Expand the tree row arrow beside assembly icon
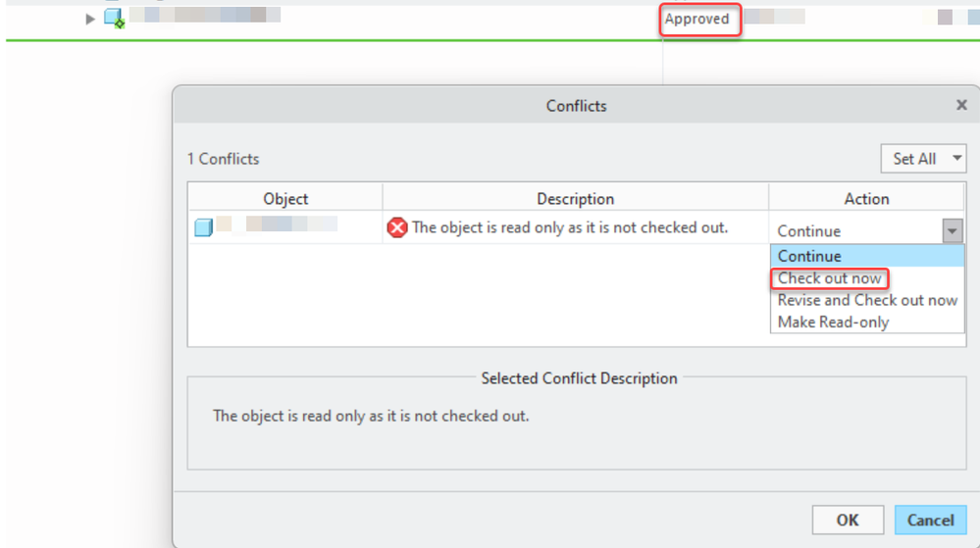Image resolution: width=980 pixels, height=548 pixels. 90,19
